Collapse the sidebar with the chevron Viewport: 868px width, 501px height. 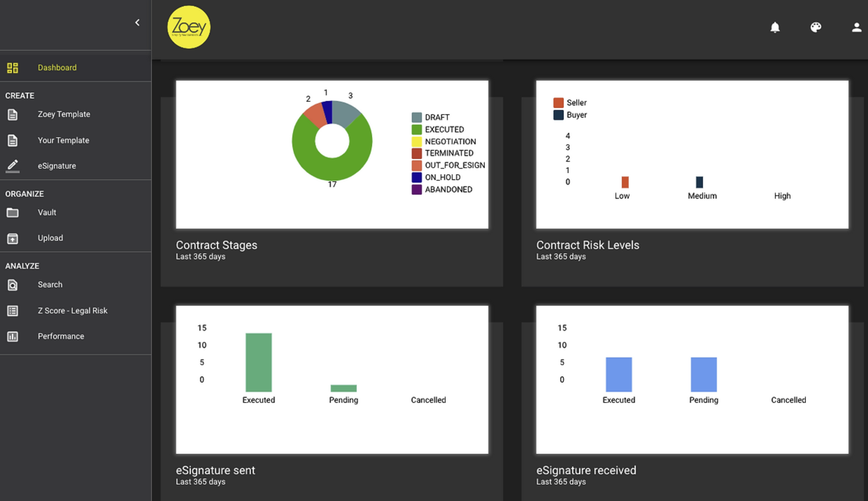(x=137, y=23)
